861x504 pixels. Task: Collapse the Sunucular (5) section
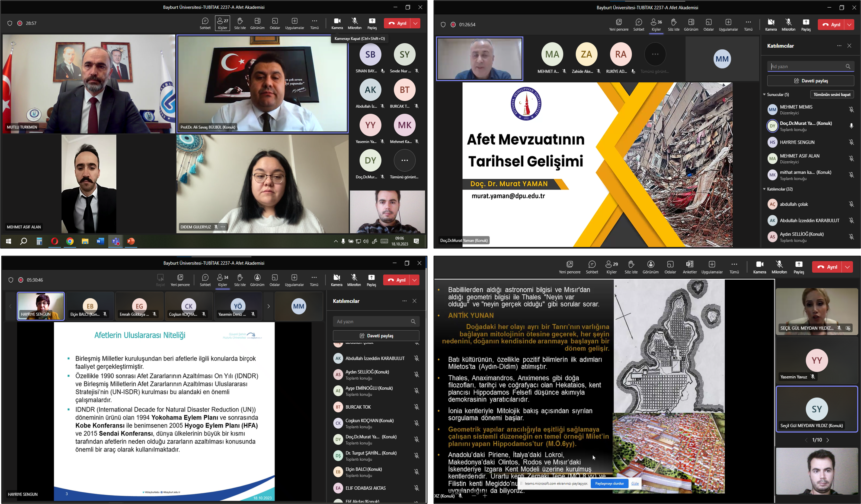pos(765,95)
